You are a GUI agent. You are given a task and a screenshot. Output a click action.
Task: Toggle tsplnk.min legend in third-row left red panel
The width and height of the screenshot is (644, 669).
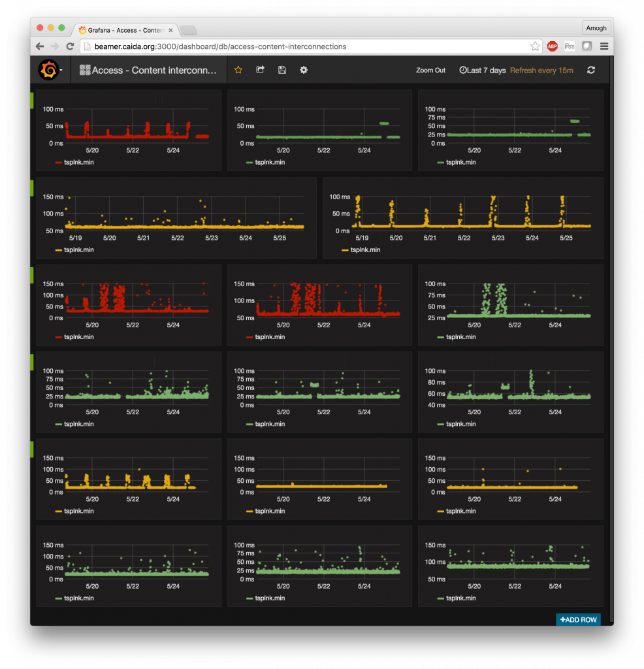coord(79,336)
